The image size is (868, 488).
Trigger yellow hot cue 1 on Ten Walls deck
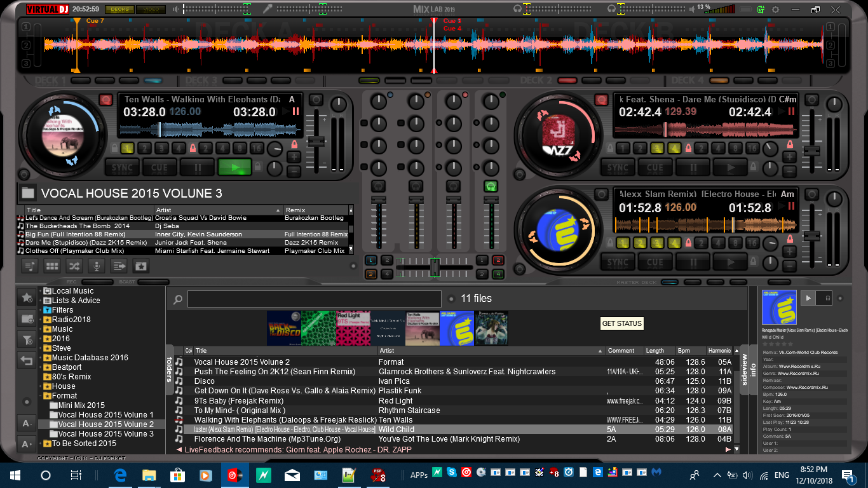point(127,148)
